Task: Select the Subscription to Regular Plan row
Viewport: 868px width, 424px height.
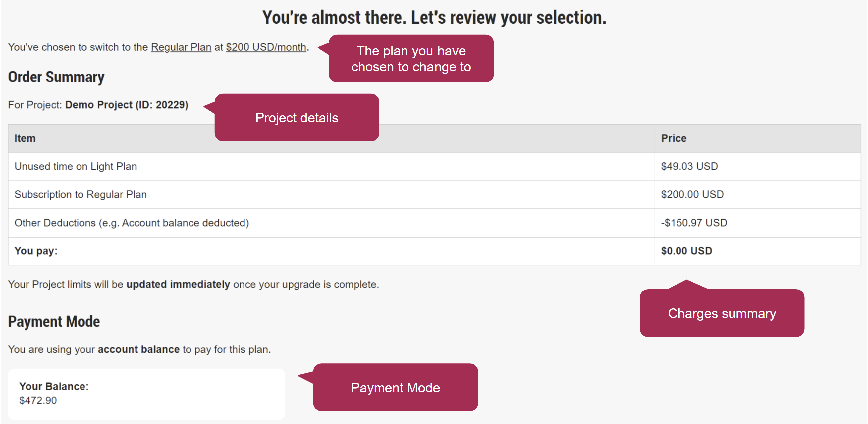Action: pyautogui.click(x=80, y=194)
